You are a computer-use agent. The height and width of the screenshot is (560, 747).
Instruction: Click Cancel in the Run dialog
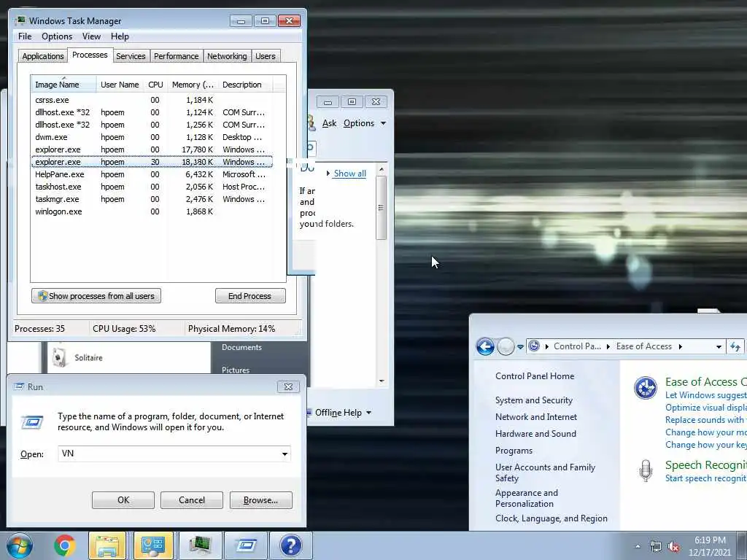[x=192, y=500]
